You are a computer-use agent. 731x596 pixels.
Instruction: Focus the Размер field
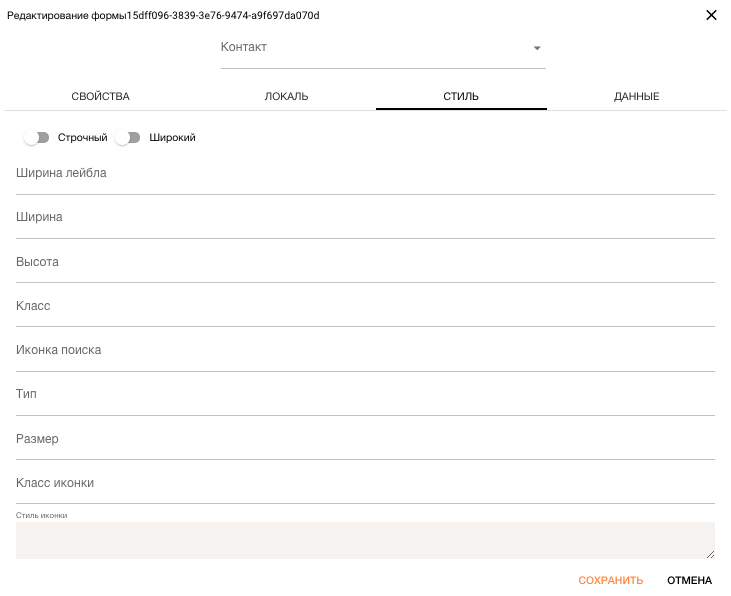click(x=365, y=442)
